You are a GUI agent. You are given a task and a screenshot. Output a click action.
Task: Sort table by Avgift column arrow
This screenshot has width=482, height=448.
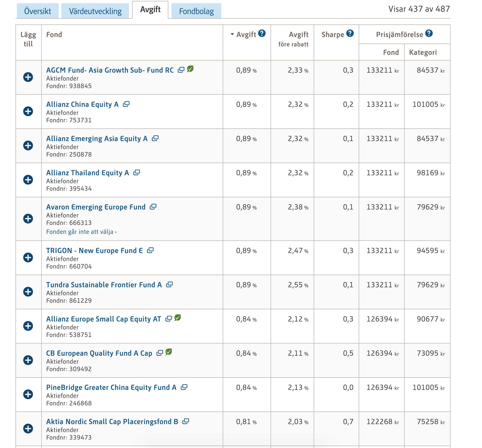[x=232, y=34]
